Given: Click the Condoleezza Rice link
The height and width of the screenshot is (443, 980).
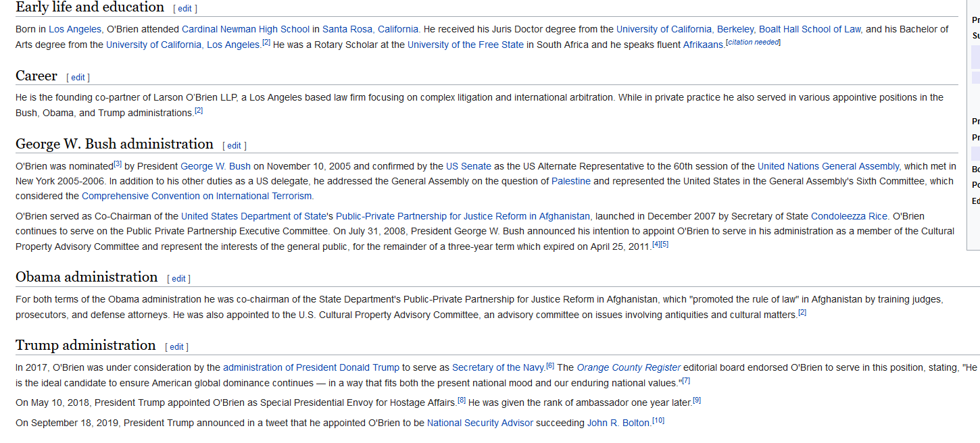Looking at the screenshot, I should coord(849,216).
